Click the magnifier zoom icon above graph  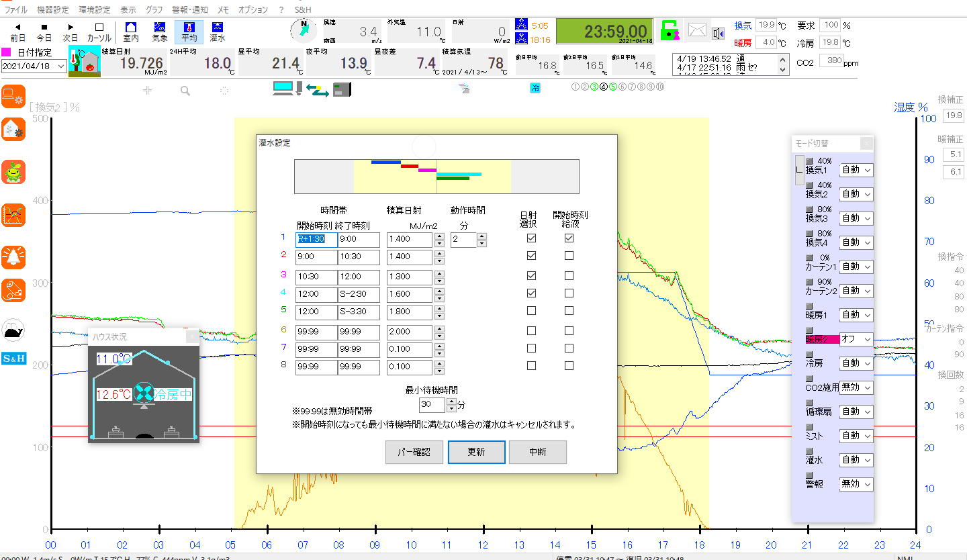[185, 90]
